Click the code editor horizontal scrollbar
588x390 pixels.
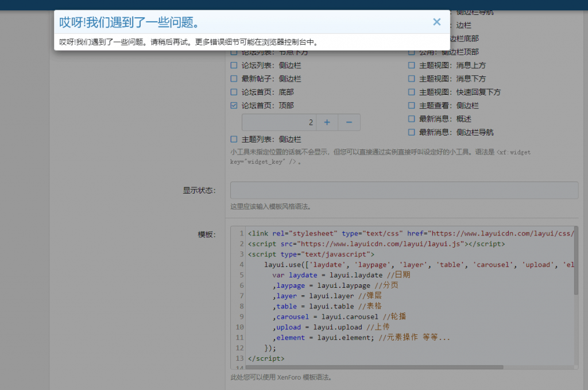click(373, 367)
